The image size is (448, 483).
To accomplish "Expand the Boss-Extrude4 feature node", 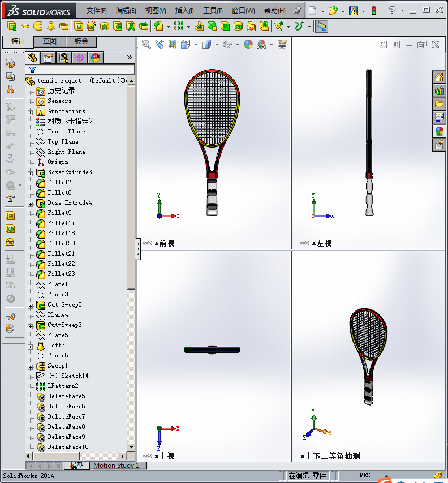I will (30, 204).
